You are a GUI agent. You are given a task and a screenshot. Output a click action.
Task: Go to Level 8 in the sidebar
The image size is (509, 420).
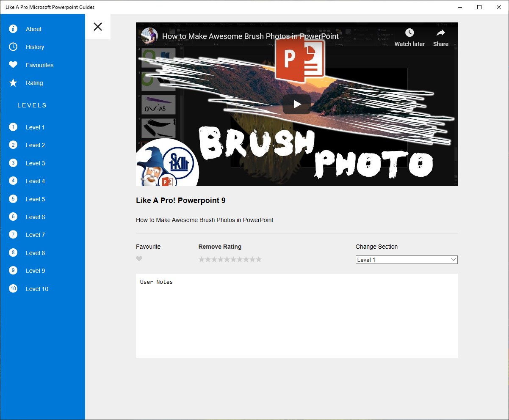pyautogui.click(x=42, y=253)
